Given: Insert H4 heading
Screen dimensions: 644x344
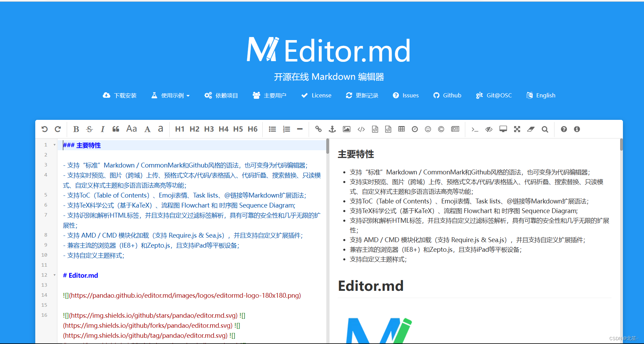Looking at the screenshot, I should (223, 129).
